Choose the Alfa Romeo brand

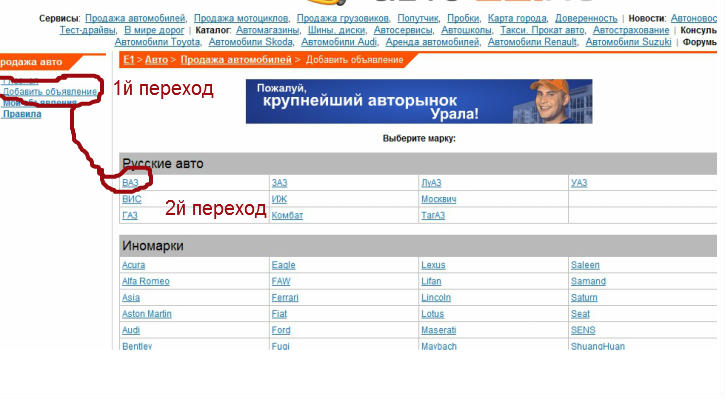click(146, 282)
